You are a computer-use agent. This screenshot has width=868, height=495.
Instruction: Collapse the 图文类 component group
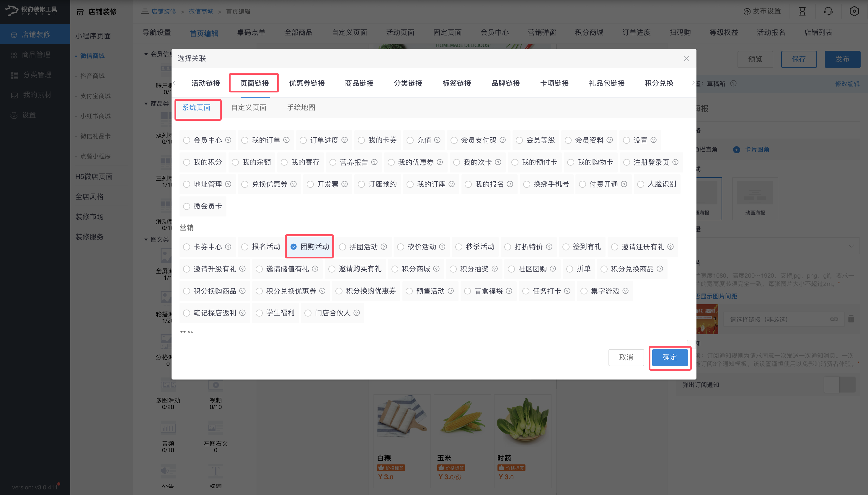[x=146, y=239]
